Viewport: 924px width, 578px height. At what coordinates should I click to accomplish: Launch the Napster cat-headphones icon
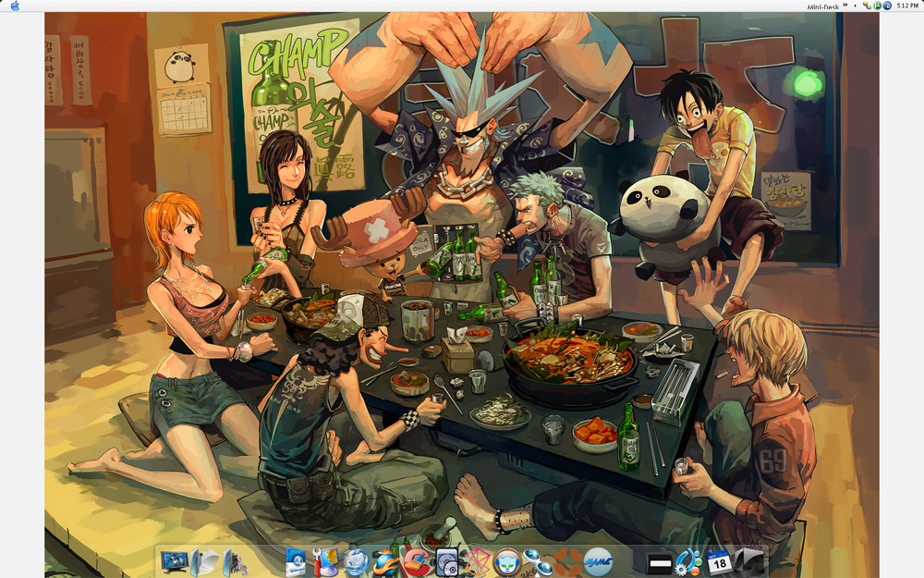tap(506, 561)
